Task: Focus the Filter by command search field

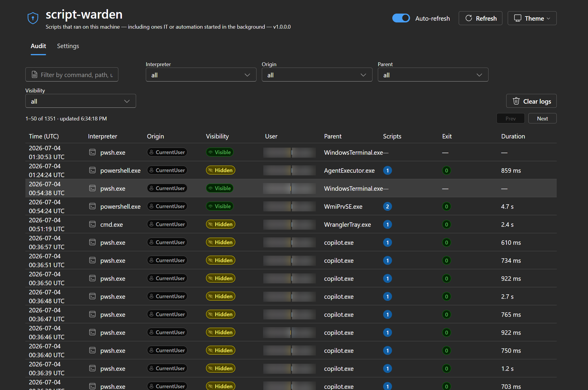Action: (x=72, y=75)
